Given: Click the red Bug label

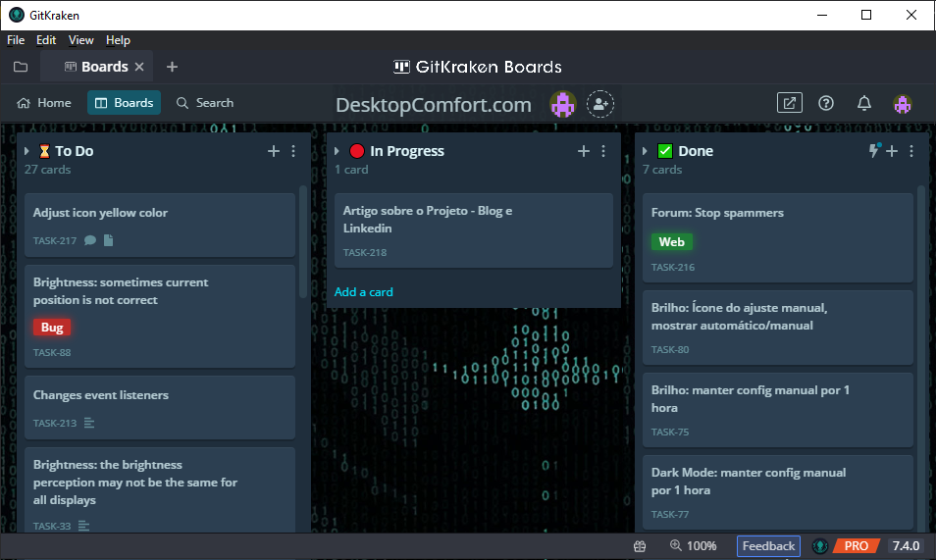Looking at the screenshot, I should pos(52,328).
